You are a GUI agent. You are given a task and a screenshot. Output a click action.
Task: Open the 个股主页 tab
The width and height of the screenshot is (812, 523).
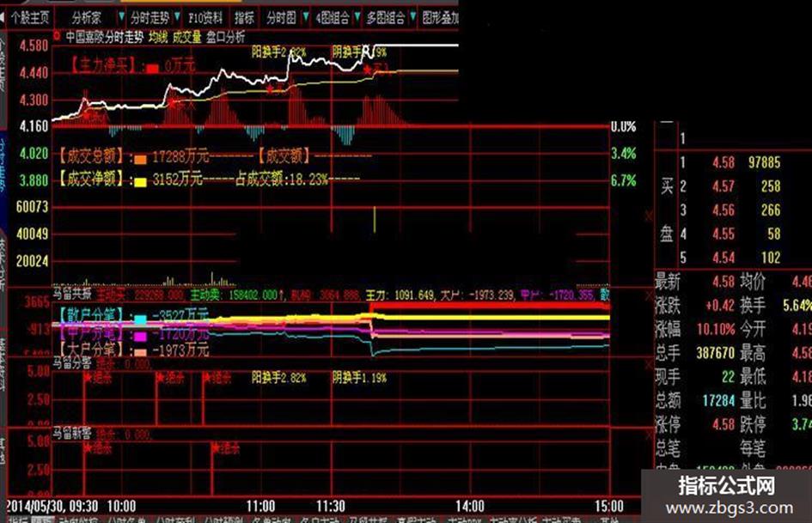point(30,18)
